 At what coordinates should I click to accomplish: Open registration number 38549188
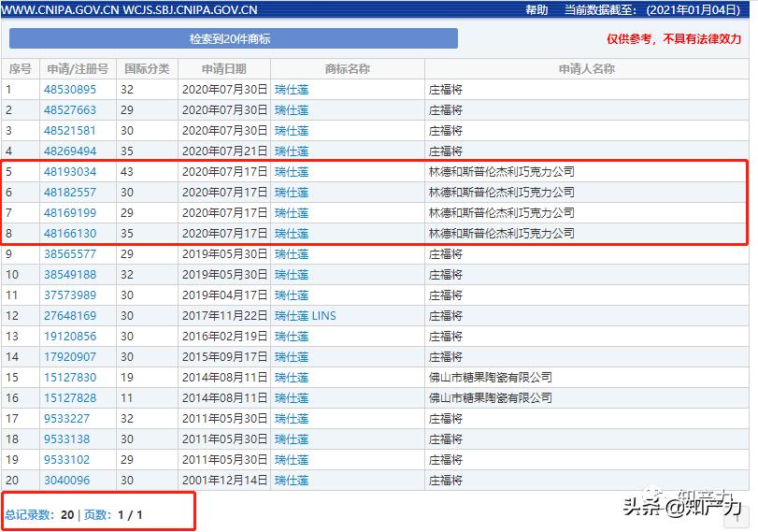pyautogui.click(x=70, y=274)
